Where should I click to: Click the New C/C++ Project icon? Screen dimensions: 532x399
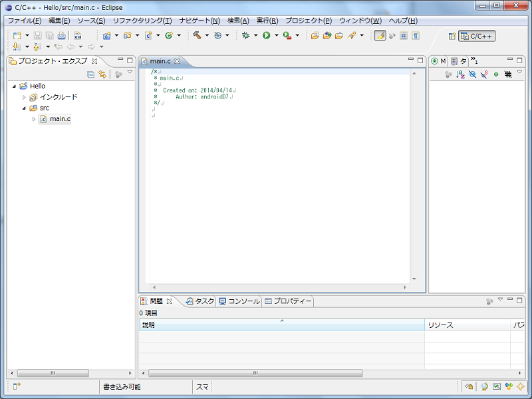click(x=106, y=35)
